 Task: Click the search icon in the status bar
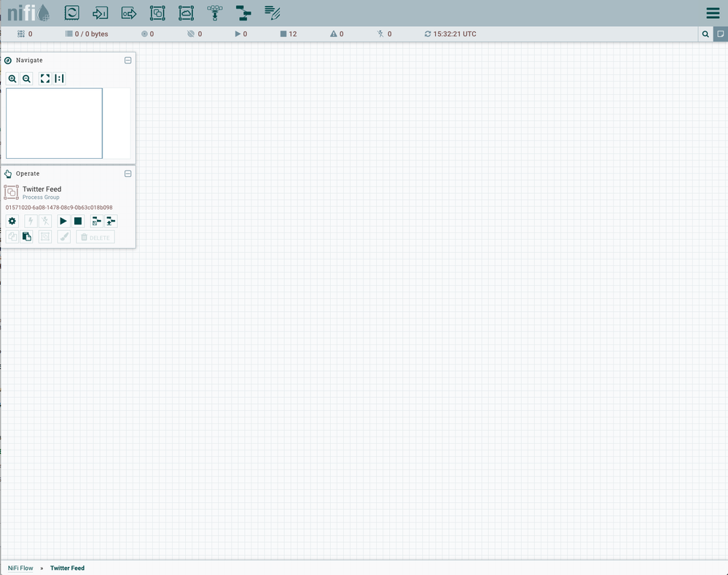[x=705, y=34]
